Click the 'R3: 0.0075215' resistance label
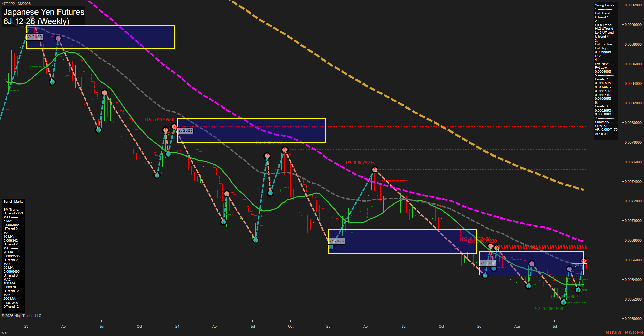The image size is (644, 336). (360, 163)
